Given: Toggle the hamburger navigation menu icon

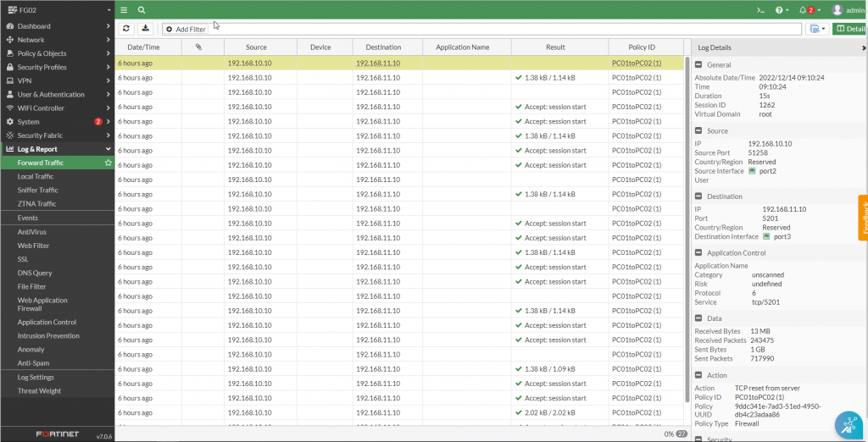Looking at the screenshot, I should click(124, 10).
